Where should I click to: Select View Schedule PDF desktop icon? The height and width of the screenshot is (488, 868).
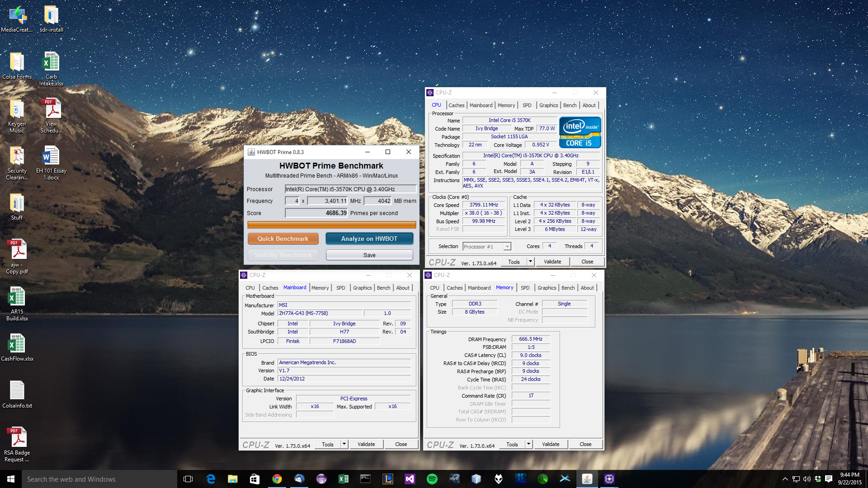pyautogui.click(x=51, y=116)
